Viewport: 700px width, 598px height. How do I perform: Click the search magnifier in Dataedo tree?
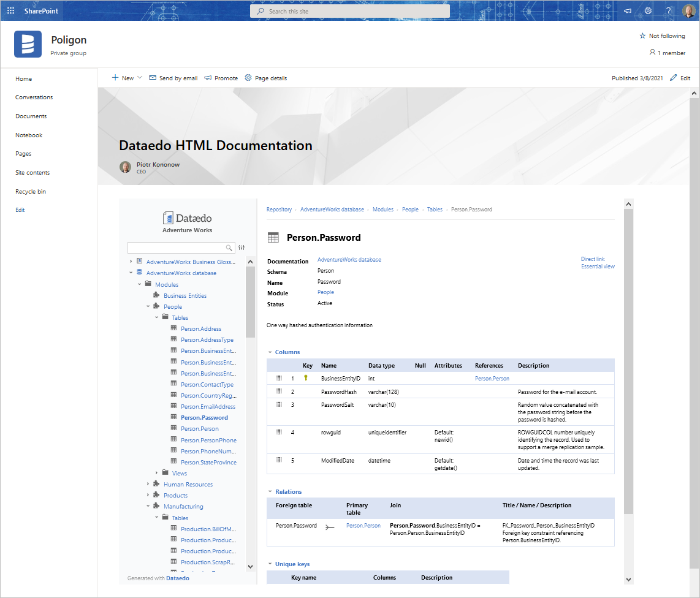coord(229,248)
